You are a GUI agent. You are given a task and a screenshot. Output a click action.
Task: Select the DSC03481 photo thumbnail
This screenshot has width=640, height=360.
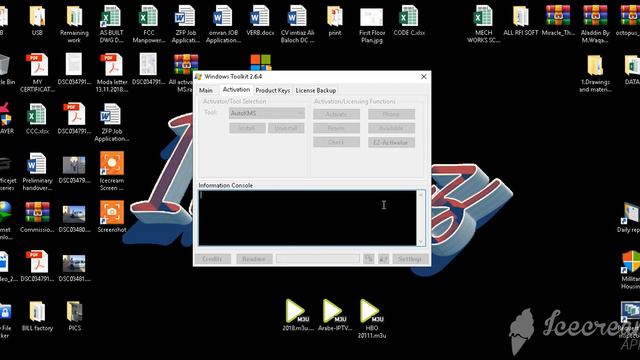74,264
